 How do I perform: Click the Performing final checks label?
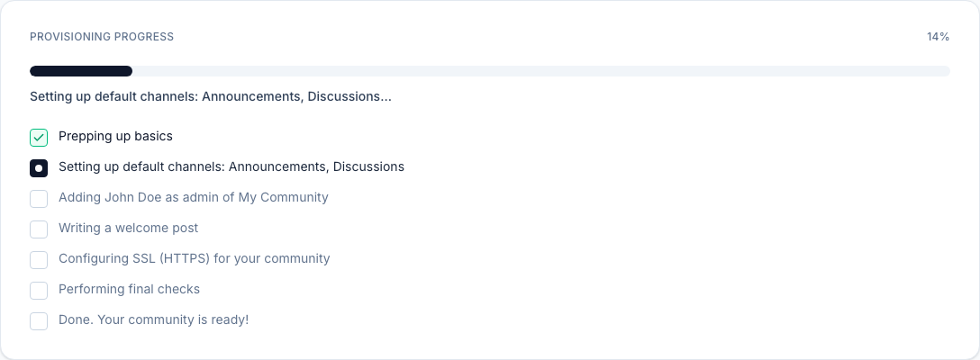coord(129,290)
